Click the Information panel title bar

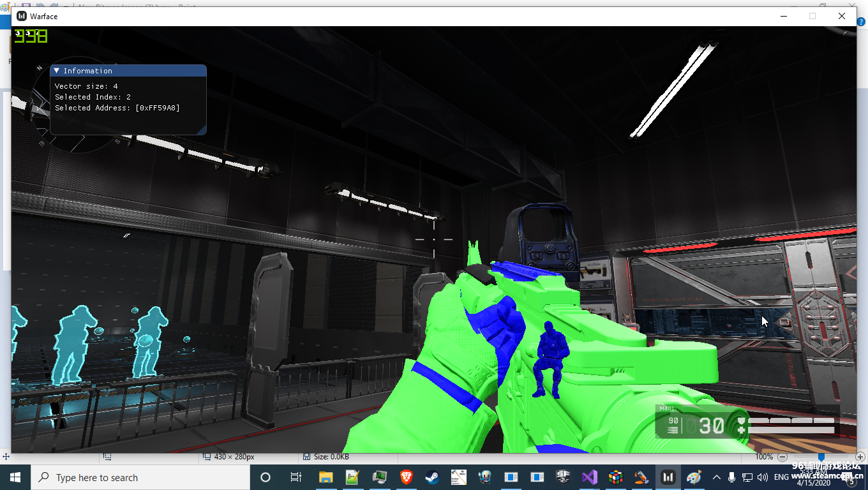128,71
